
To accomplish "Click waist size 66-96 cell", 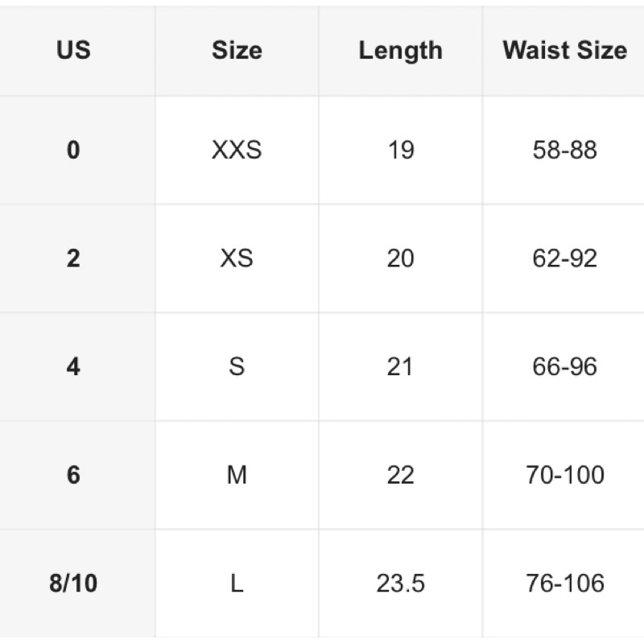I will pos(564,367).
